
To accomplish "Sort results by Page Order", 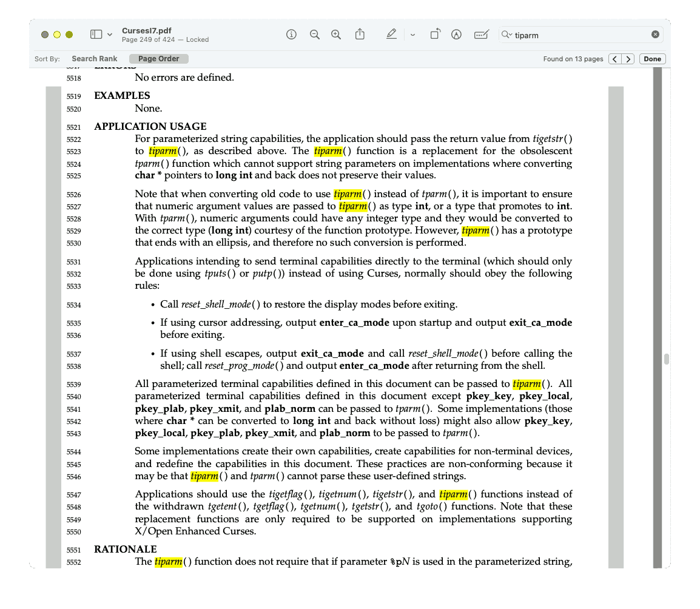I will coord(158,59).
